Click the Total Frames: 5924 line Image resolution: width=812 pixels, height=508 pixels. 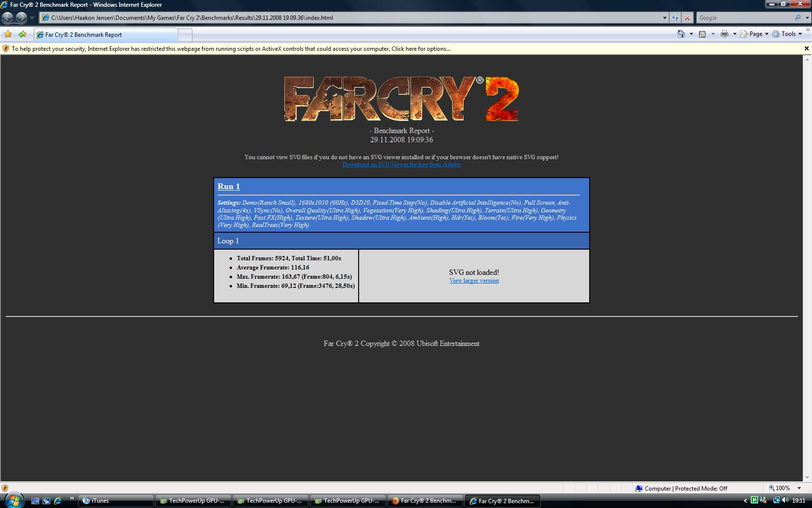pyautogui.click(x=289, y=258)
